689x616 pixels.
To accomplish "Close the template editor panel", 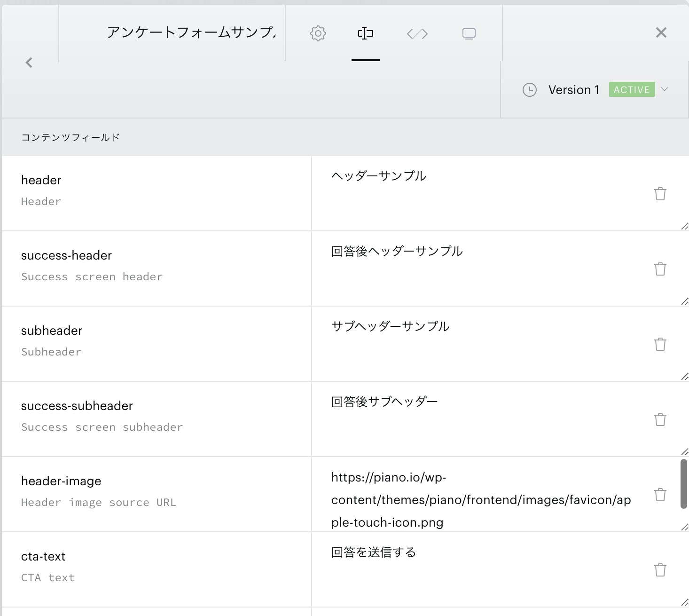I will tap(661, 32).
